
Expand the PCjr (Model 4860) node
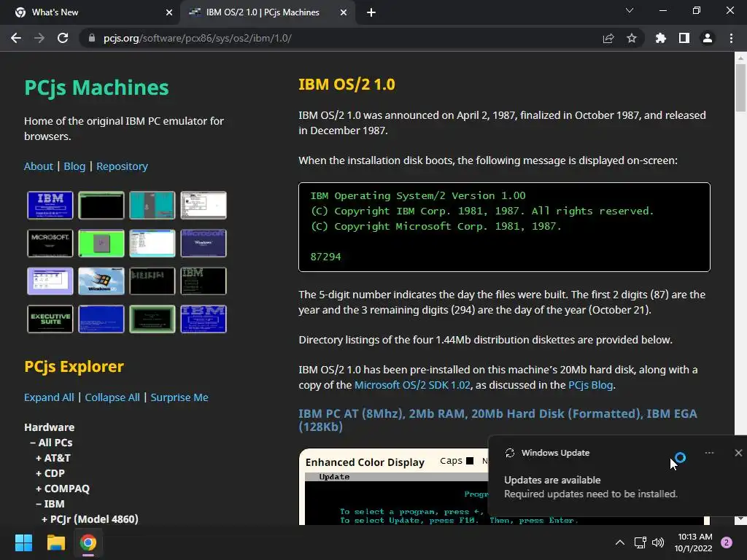(90, 519)
